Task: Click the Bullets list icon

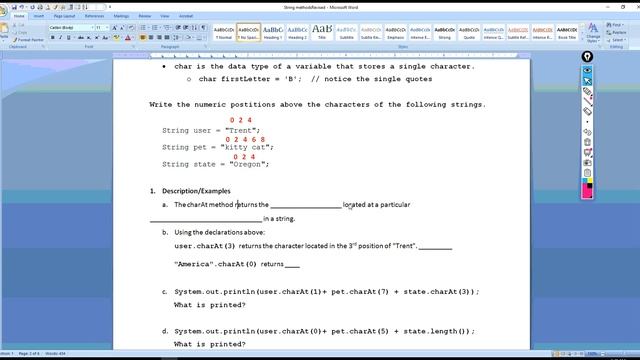Action: [143, 27]
